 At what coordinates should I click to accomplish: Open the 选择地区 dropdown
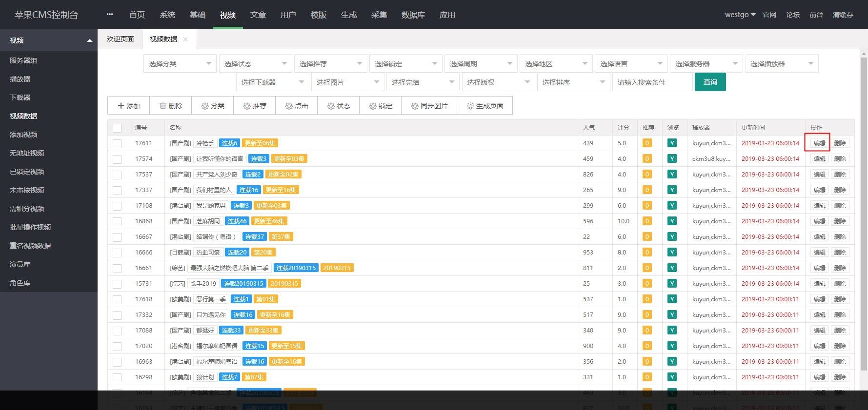click(556, 64)
